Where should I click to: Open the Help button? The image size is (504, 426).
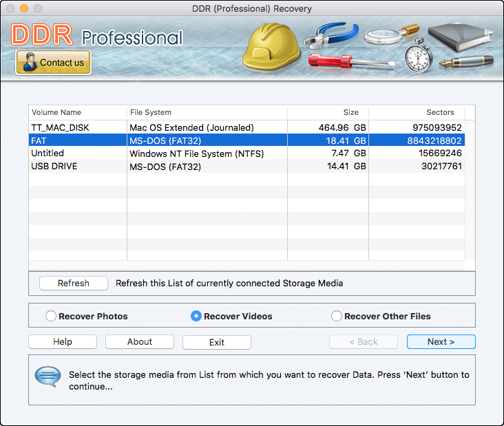[x=63, y=341]
